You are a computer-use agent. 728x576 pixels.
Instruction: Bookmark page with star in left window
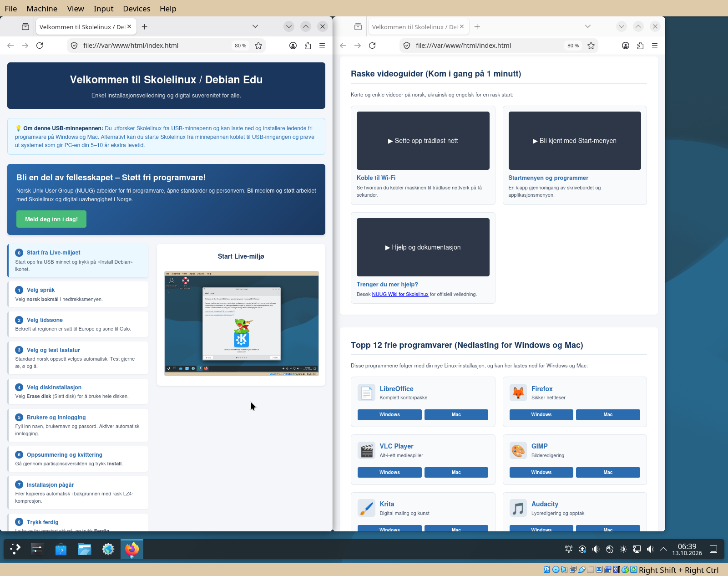(258, 46)
